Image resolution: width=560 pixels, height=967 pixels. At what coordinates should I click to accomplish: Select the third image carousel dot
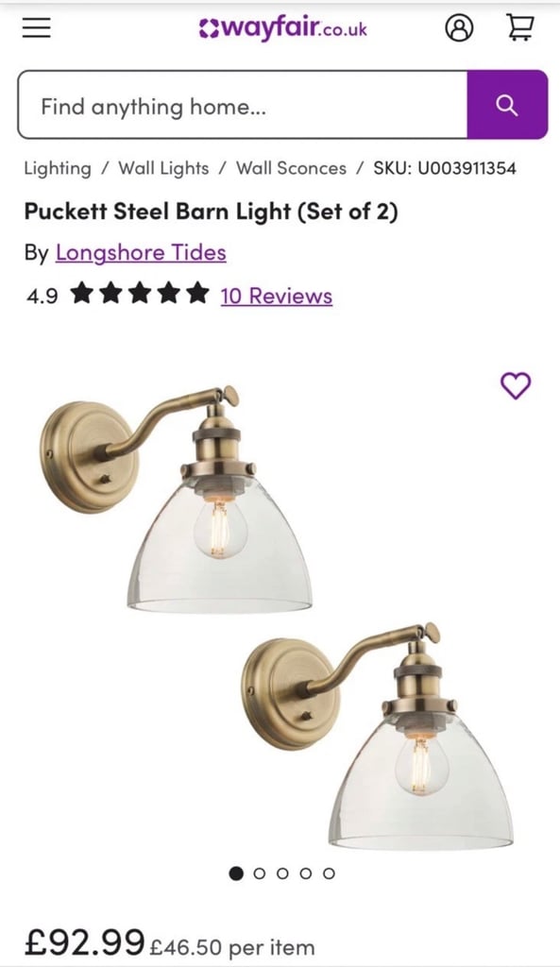click(x=282, y=874)
